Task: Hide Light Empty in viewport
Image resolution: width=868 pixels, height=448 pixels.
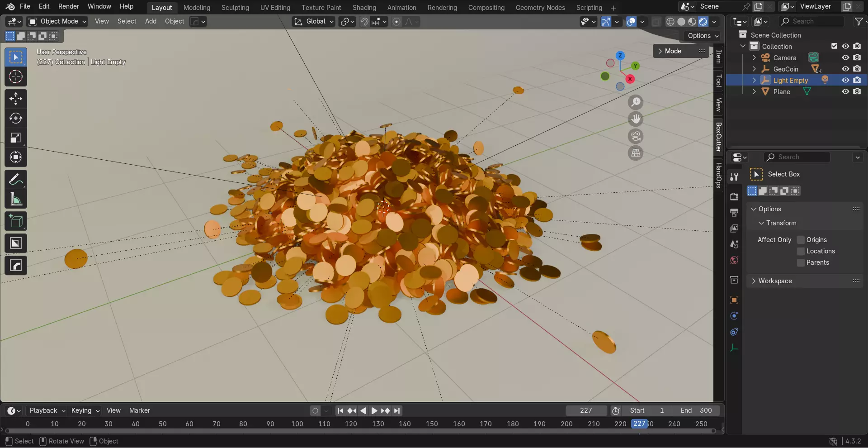Action: (845, 80)
